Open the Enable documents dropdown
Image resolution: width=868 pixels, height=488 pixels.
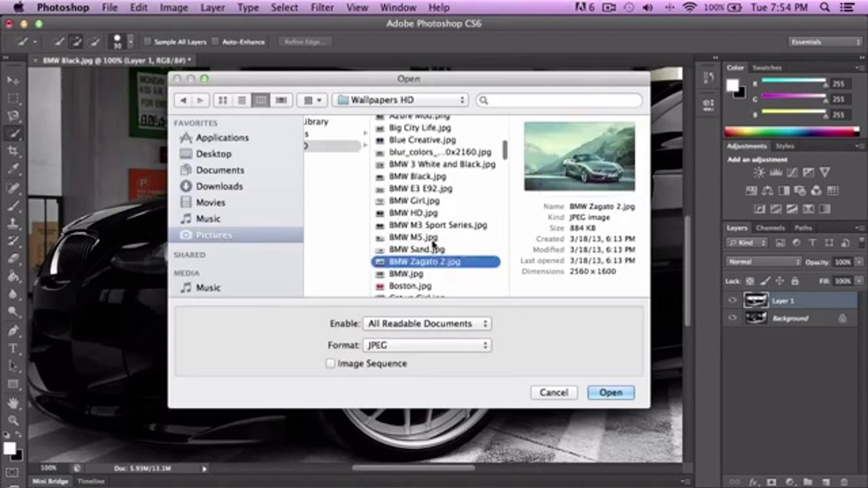(427, 324)
